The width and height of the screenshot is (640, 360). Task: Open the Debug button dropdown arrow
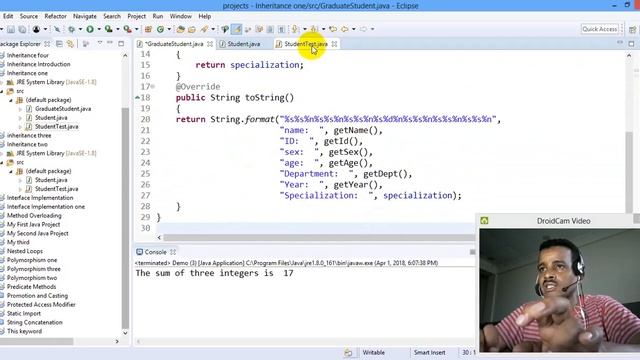[80, 29]
